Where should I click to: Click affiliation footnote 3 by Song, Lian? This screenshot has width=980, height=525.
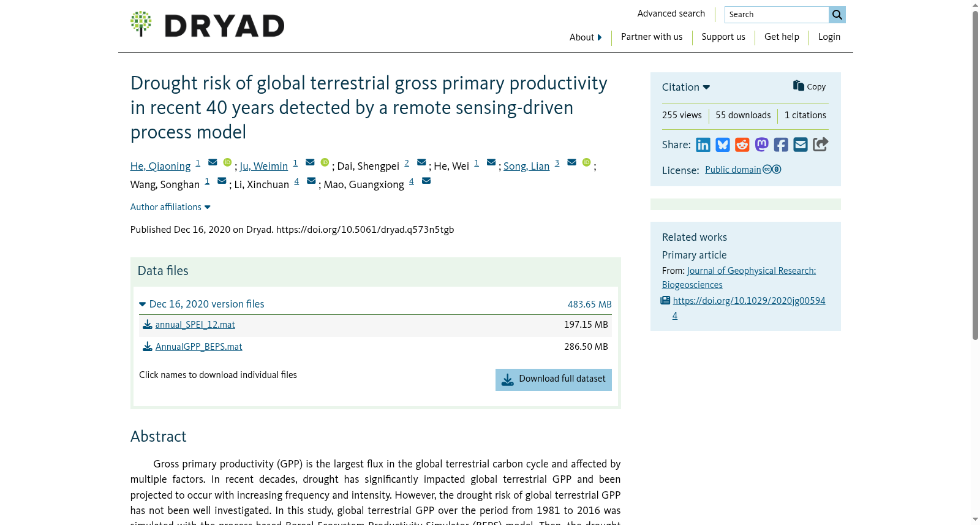557,163
